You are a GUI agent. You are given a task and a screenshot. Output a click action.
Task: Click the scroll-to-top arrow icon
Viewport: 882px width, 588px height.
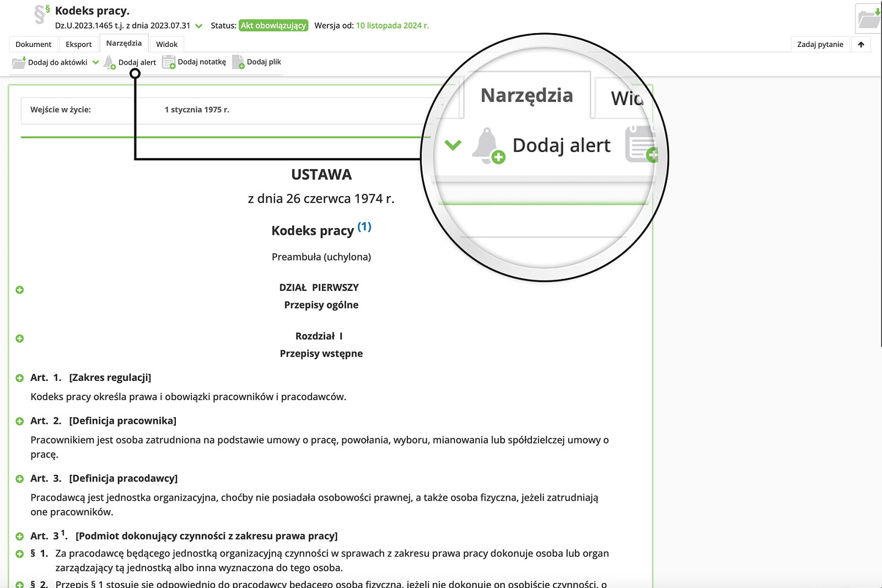point(861,45)
